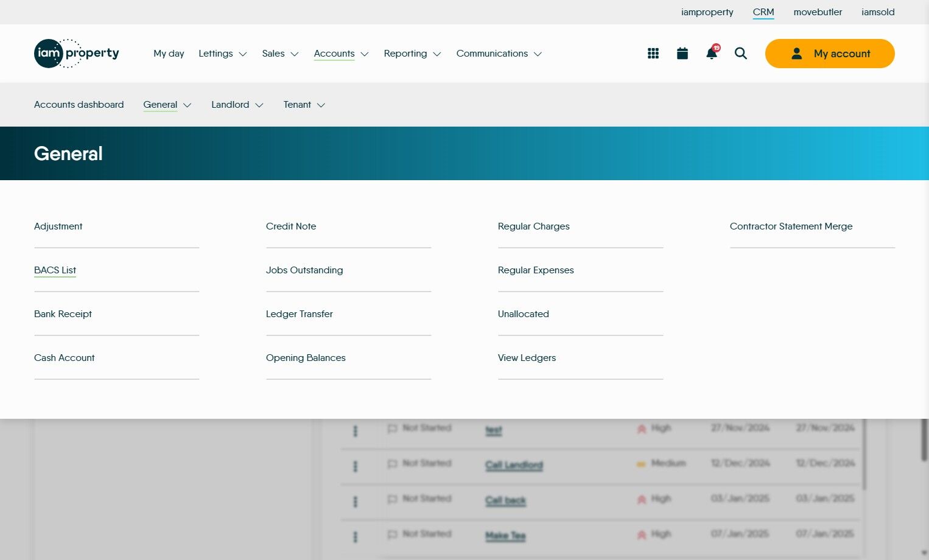Open the search magnifier icon
The image size is (929, 560).
[x=741, y=54]
